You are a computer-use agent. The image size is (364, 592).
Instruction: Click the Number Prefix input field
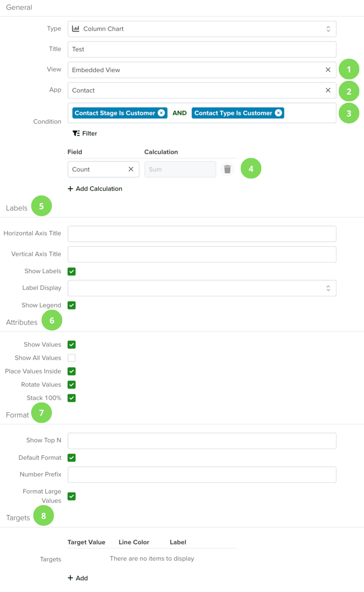[202, 474]
